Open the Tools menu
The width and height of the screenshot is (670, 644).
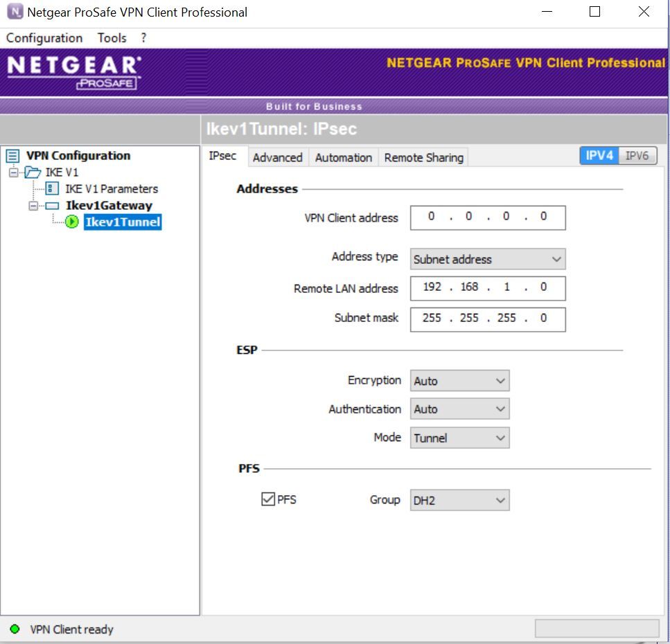112,38
